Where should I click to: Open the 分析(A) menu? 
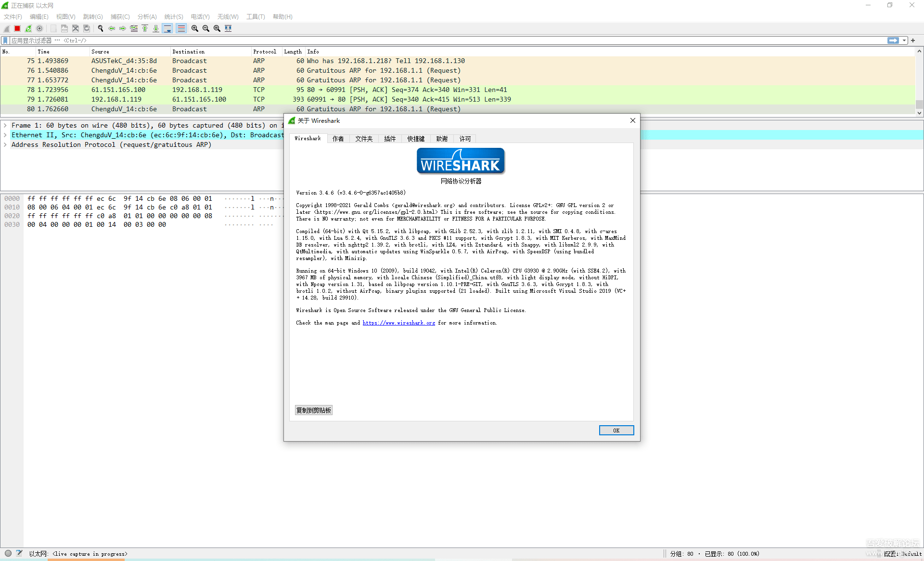click(147, 17)
